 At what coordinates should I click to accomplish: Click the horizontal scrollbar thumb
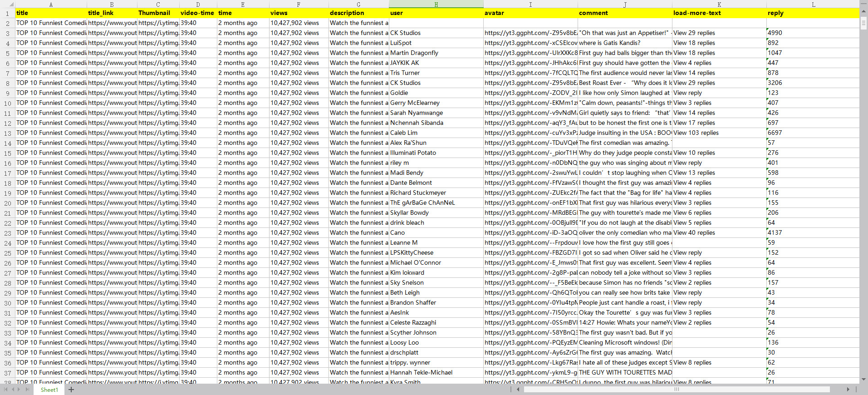[x=677, y=390]
